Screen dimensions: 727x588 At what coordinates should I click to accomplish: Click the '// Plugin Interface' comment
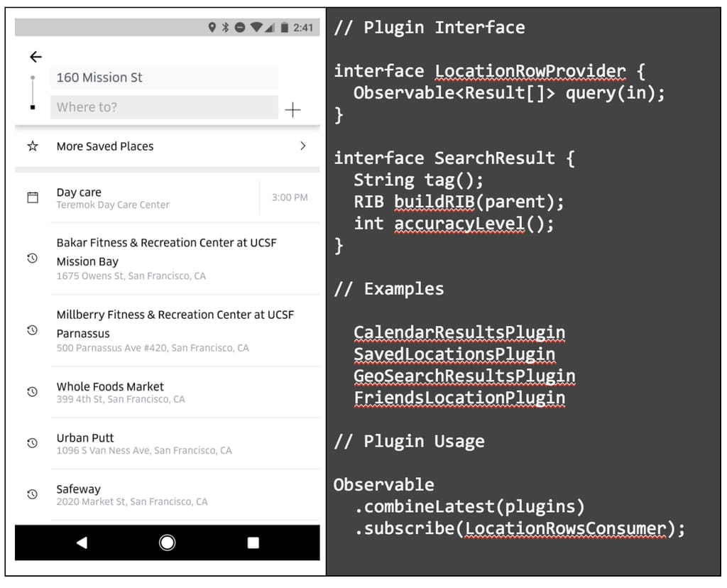point(430,28)
